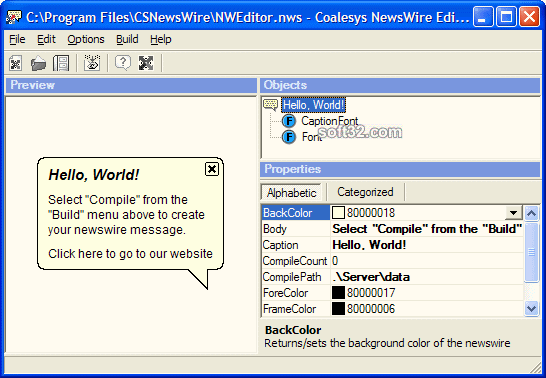The image size is (546, 378).
Task: Open the File menu
Action: [x=17, y=39]
